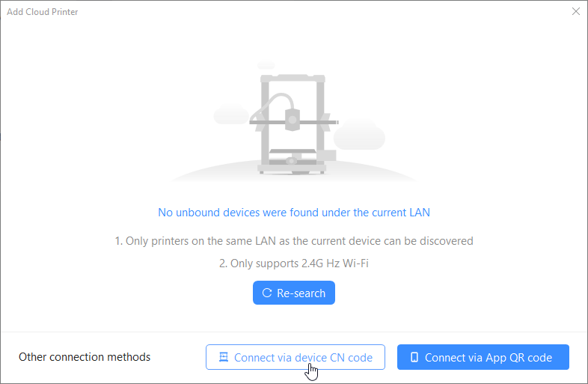The width and height of the screenshot is (588, 384).
Task: Click the filament tube on printer illustration
Action: [275, 100]
